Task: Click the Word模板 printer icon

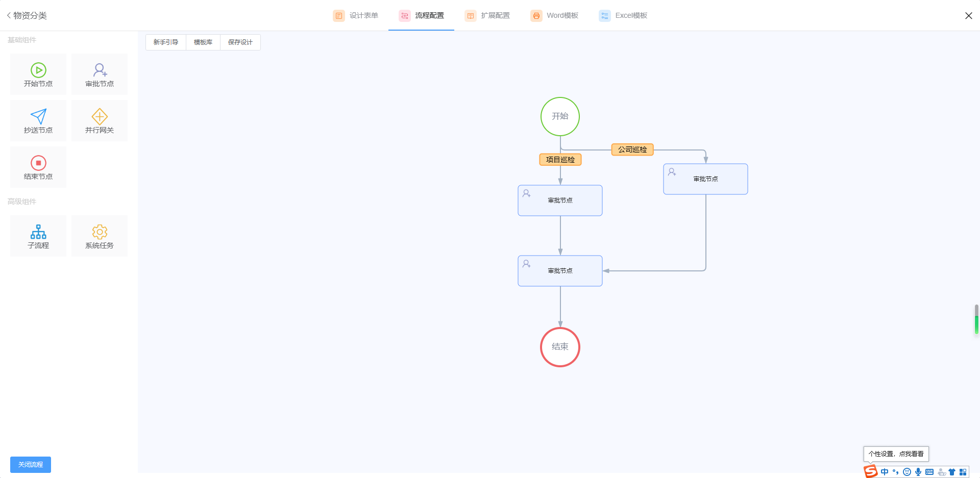Action: [x=536, y=16]
